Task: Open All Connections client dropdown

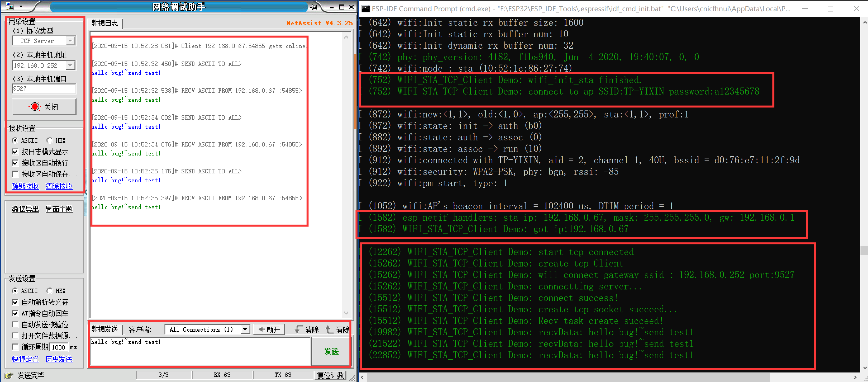Action: click(x=245, y=329)
